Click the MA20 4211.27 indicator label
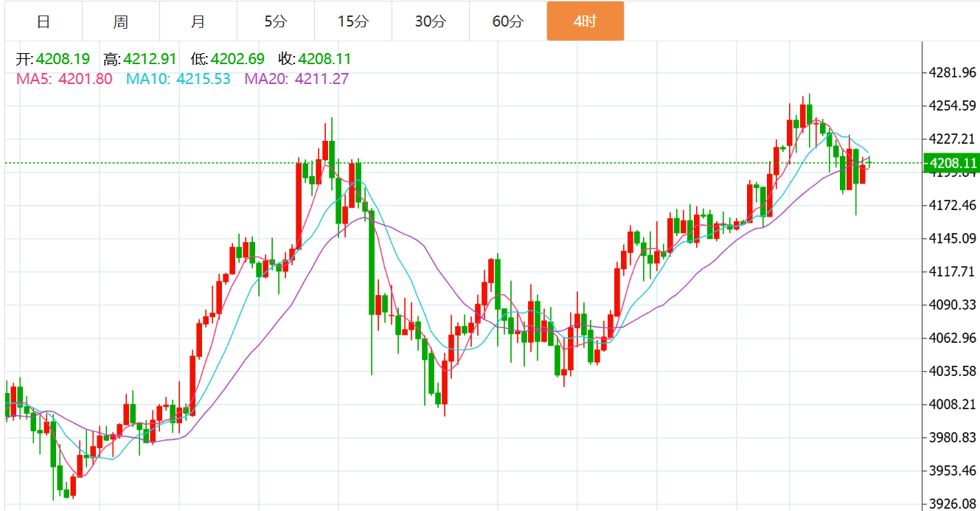Image resolution: width=980 pixels, height=511 pixels. click(297, 79)
